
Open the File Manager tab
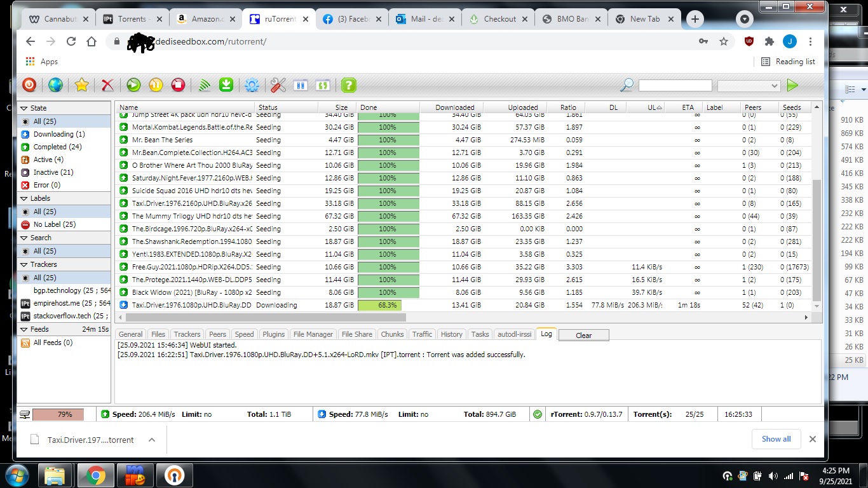[x=313, y=334]
